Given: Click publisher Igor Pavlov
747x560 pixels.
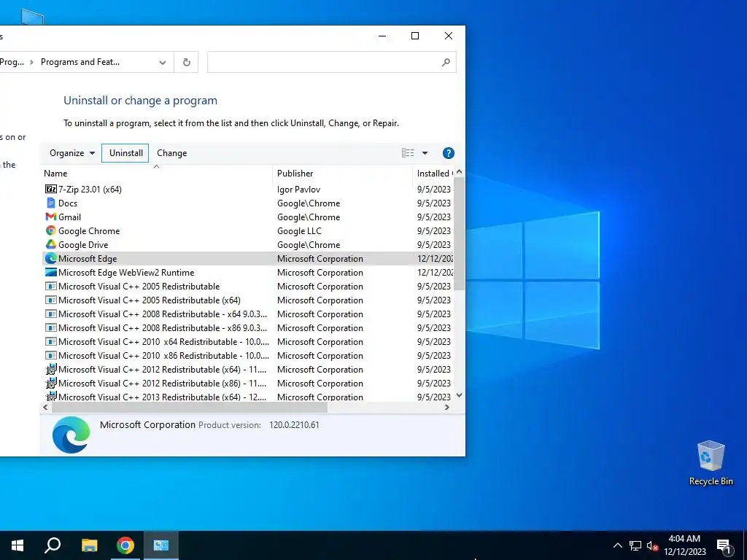Looking at the screenshot, I should coord(298,189).
